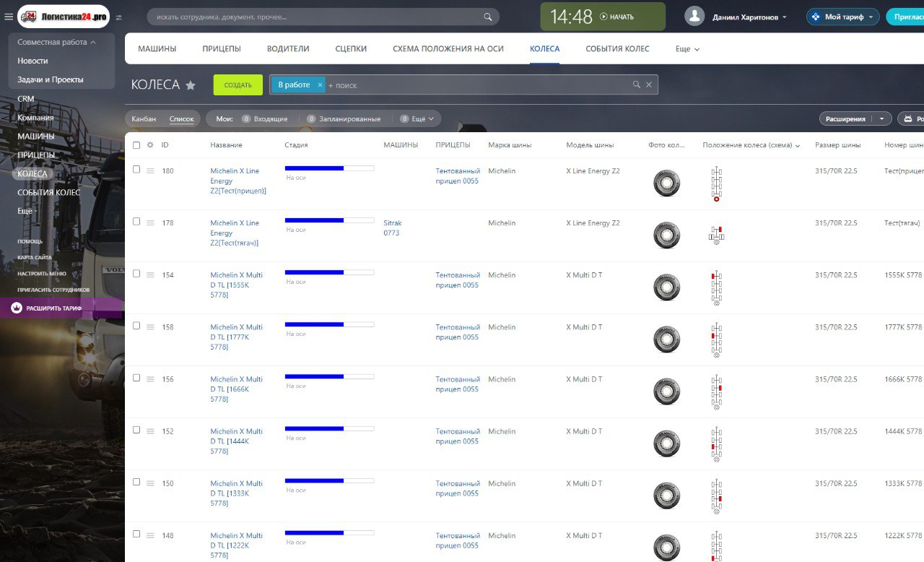This screenshot has width=924, height=562.
Task: Check the row checkbox for ID 180
Action: pos(136,170)
